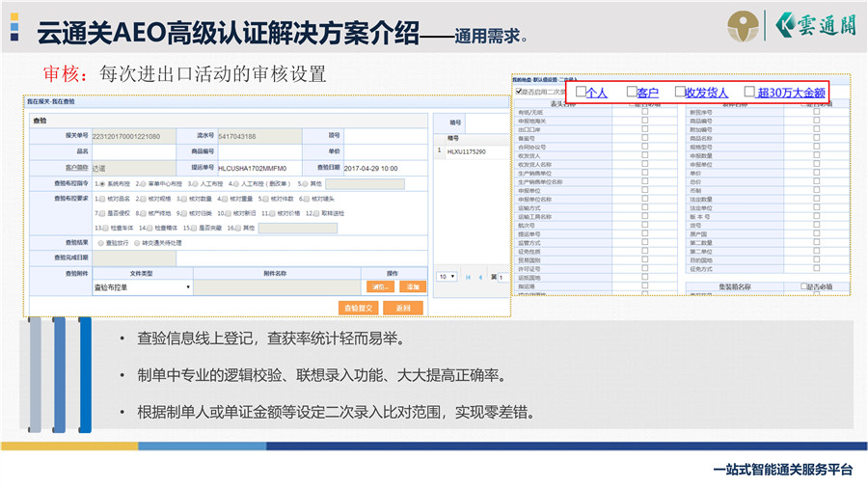Open the 查验布控单 file type dropdown

143,287
